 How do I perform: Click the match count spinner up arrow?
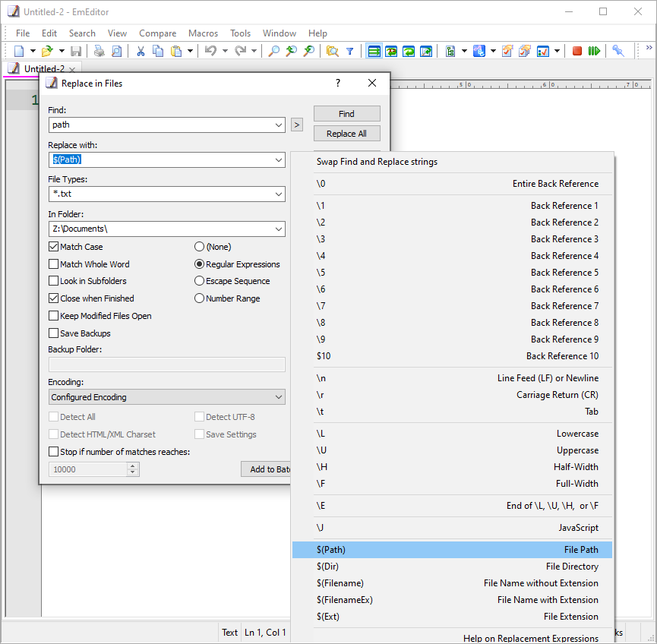click(132, 466)
